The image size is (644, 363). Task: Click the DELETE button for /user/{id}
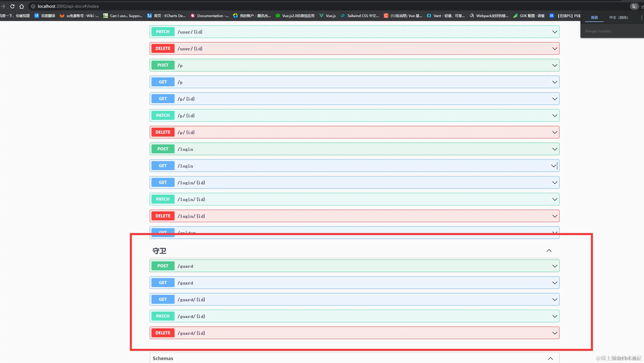(163, 49)
